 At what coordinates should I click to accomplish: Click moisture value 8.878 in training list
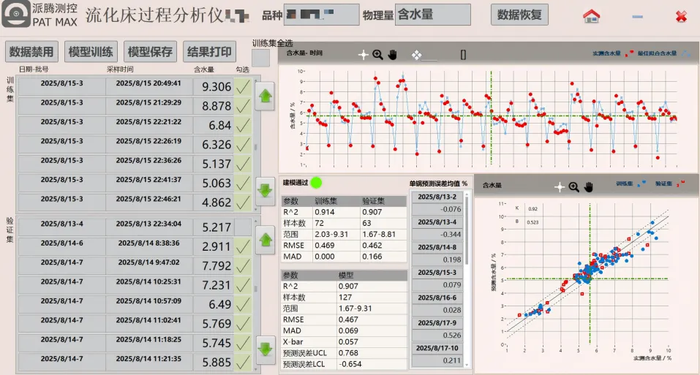click(x=213, y=106)
